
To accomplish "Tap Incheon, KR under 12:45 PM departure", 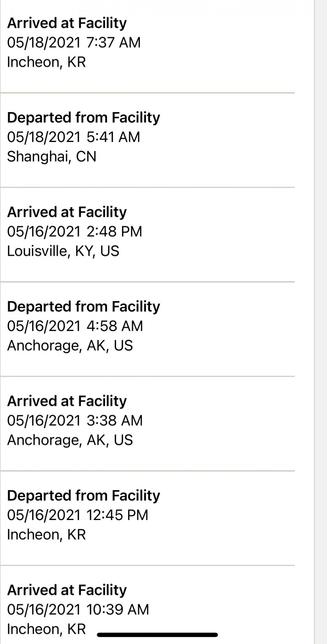I will (47, 535).
